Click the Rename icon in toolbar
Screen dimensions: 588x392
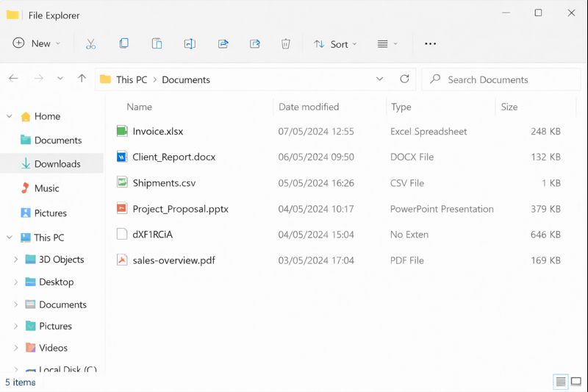[x=190, y=44]
